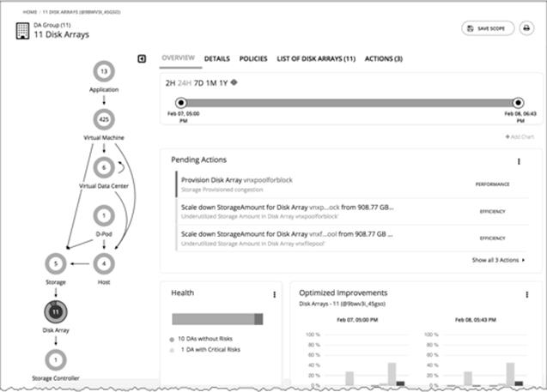Click the Disk Array node showing 11
This screenshot has width=547, height=392.
[x=56, y=311]
